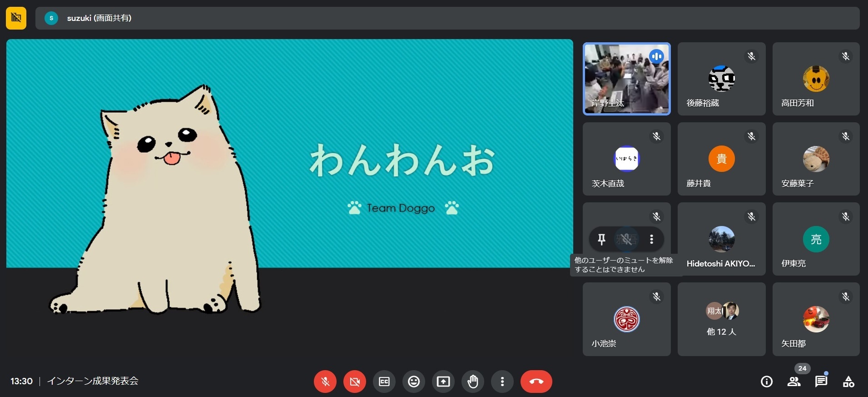The width and height of the screenshot is (868, 397).
Task: Click the 13:30 clock text
Action: coord(22,381)
